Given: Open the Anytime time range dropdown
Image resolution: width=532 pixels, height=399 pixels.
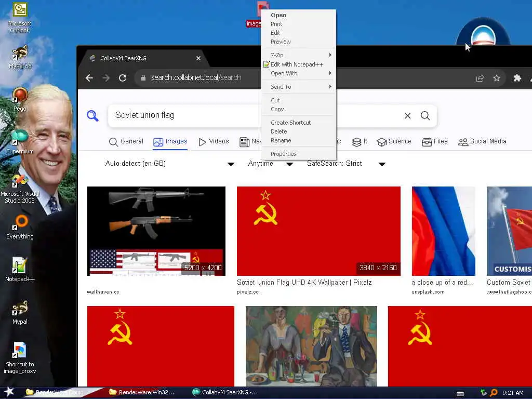Looking at the screenshot, I should (270, 164).
